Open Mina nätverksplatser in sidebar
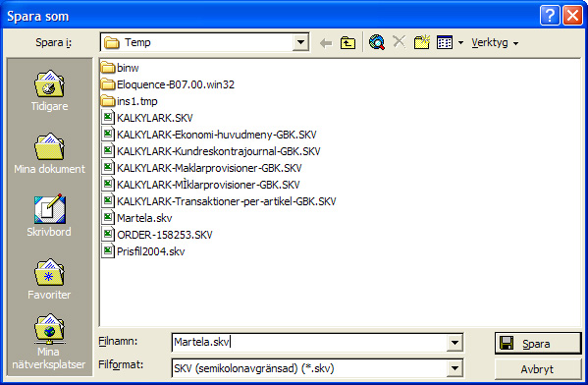Image resolution: width=588 pixels, height=385 pixels. click(x=49, y=342)
